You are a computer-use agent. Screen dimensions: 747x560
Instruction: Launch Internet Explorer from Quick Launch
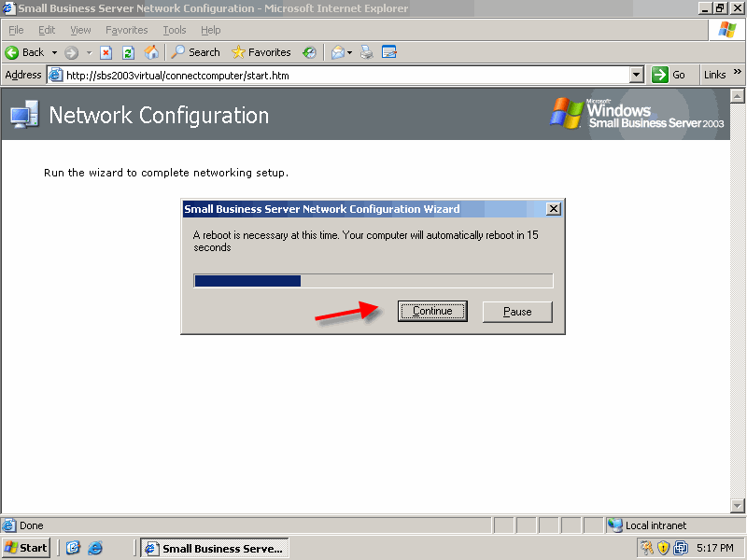pyautogui.click(x=95, y=548)
